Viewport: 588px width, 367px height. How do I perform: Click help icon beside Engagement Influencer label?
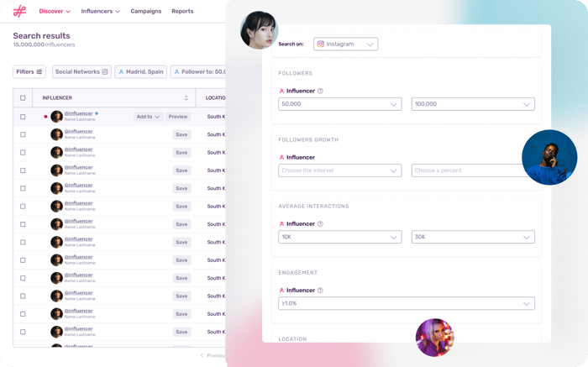[321, 291]
